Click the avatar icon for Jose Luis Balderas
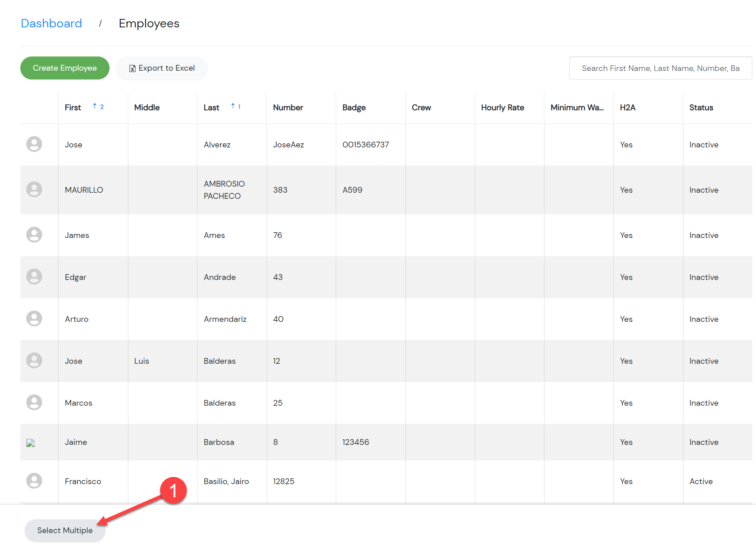756x548 pixels. pos(34,361)
